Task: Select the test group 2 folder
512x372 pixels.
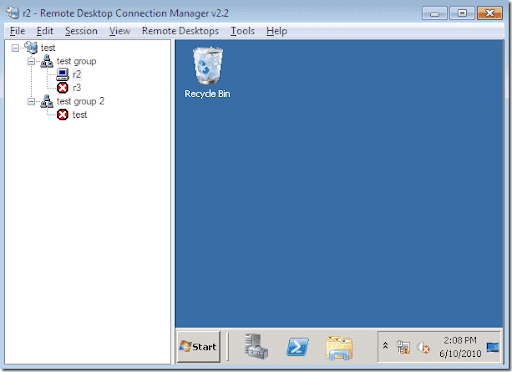Action: pyautogui.click(x=80, y=101)
